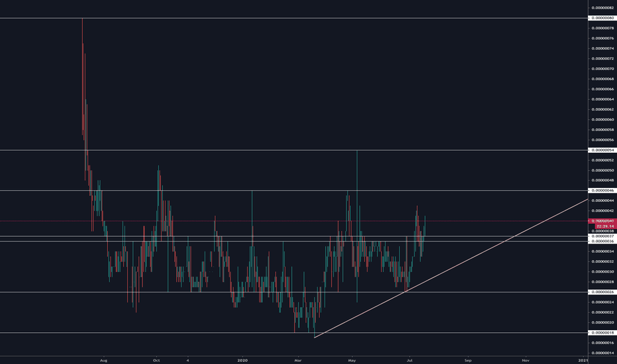This screenshot has width=617, height=364.
Task: Click the 0.00000028 price axis value
Action: (603, 282)
